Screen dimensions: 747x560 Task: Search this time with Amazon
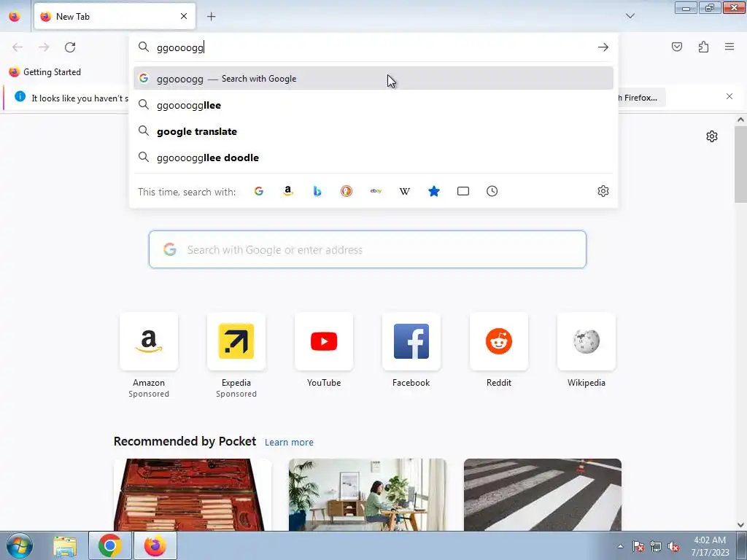287,192
